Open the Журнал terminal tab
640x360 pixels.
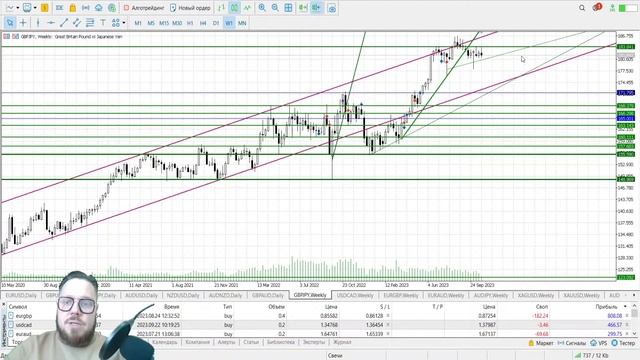(x=342, y=342)
